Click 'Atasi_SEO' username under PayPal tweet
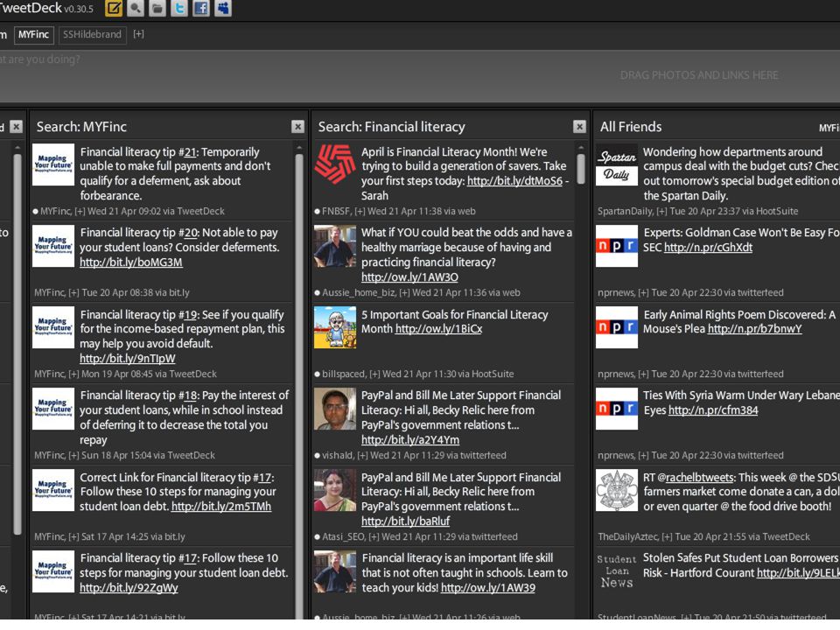840x630 pixels. click(x=343, y=536)
